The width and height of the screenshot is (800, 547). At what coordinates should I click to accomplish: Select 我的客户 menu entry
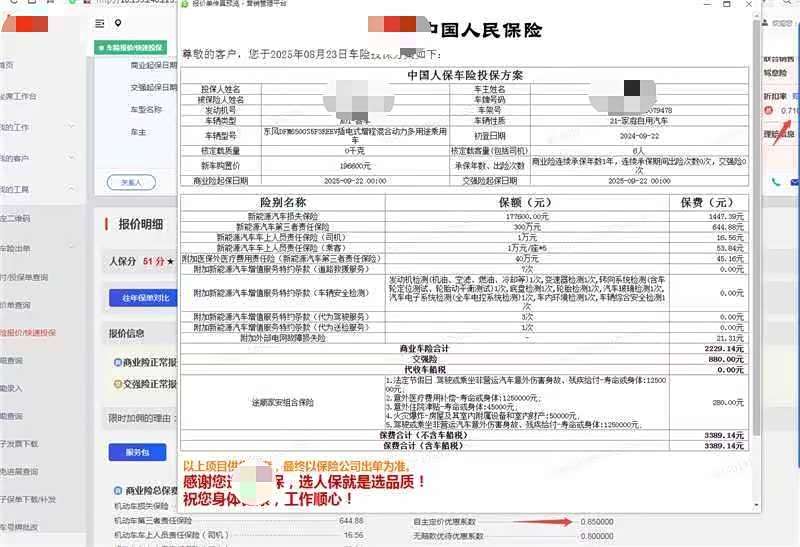[15, 158]
